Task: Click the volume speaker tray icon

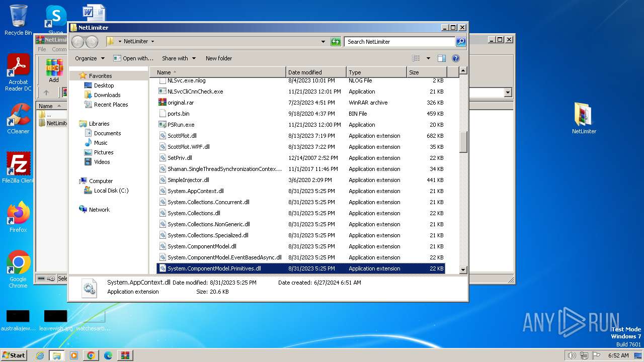Action: click(572, 355)
